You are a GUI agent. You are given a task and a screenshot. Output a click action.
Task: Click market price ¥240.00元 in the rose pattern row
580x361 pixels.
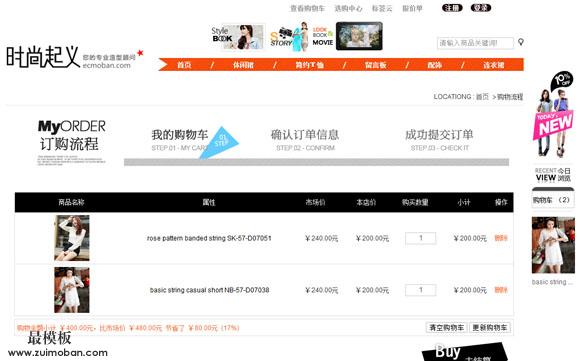click(321, 239)
